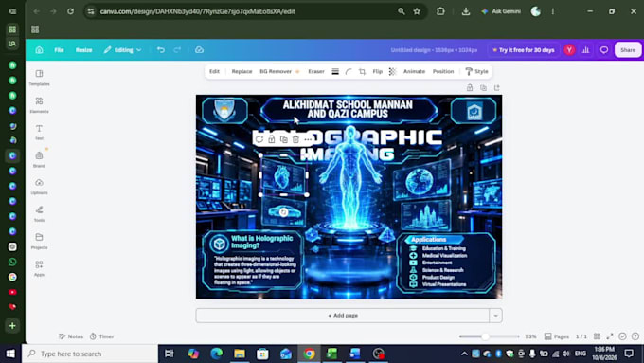This screenshot has height=363, width=644.
Task: Undo the last action
Action: pos(161,49)
